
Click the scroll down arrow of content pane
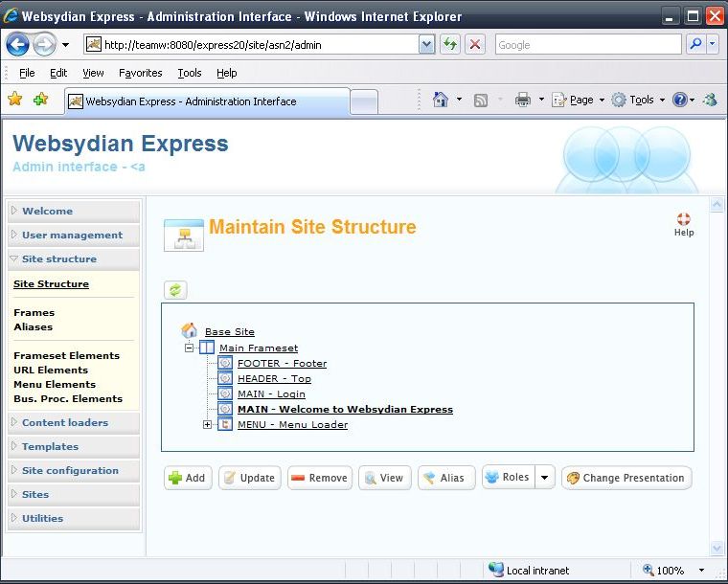point(717,549)
